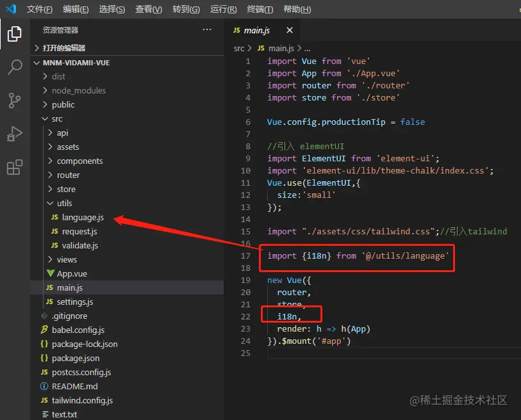
Task: Place cursor on 'Vue.config.productionTip' line
Action: click(345, 122)
